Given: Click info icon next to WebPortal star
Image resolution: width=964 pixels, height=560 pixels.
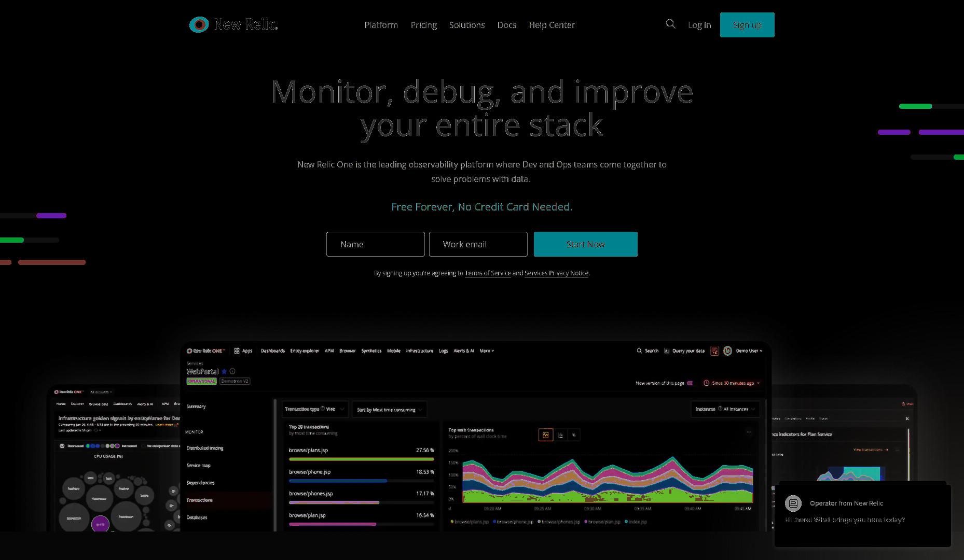Looking at the screenshot, I should pos(232,371).
